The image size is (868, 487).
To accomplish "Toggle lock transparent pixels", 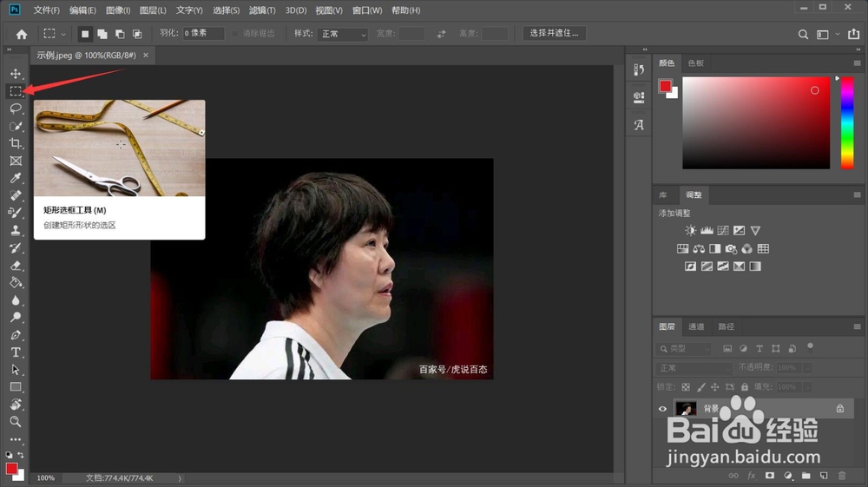I will click(x=686, y=387).
